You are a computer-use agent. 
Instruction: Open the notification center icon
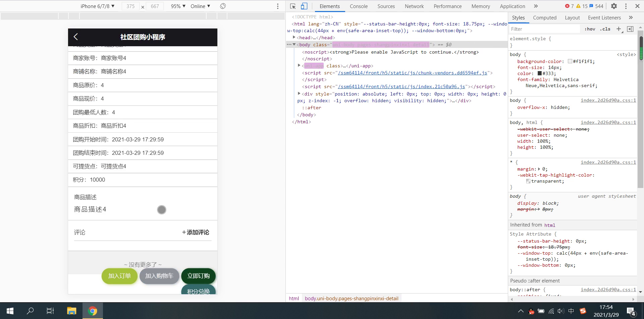point(631,311)
